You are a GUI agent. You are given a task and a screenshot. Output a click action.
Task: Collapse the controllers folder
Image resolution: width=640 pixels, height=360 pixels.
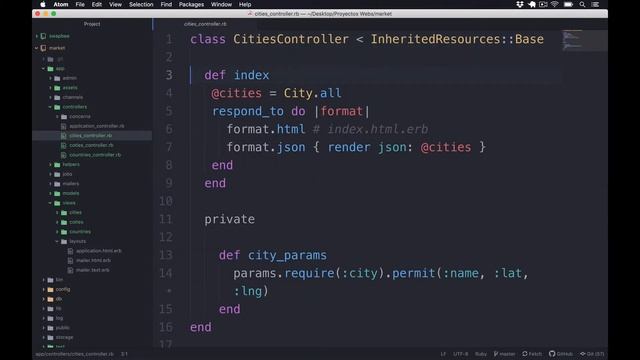pos(51,107)
